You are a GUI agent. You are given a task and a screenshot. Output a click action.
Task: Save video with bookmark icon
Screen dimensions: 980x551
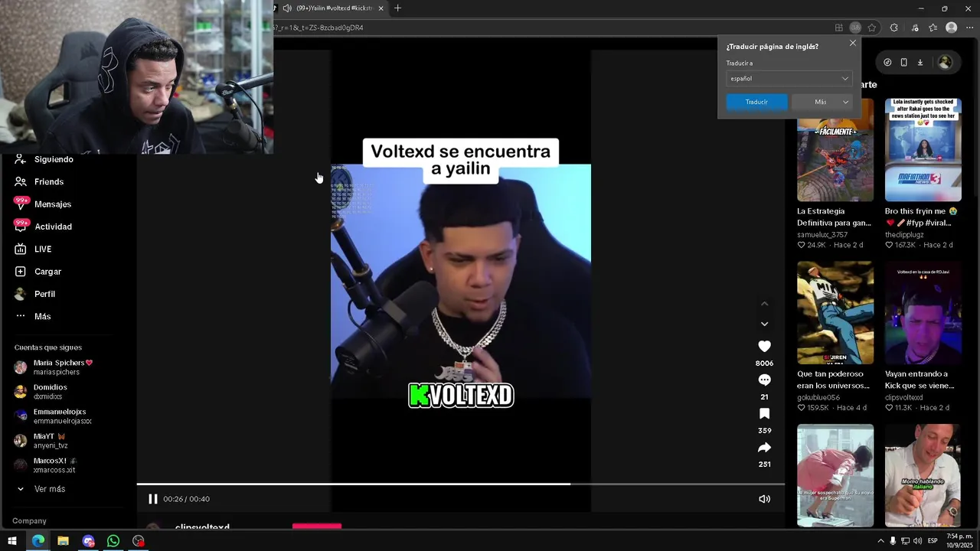(x=764, y=414)
